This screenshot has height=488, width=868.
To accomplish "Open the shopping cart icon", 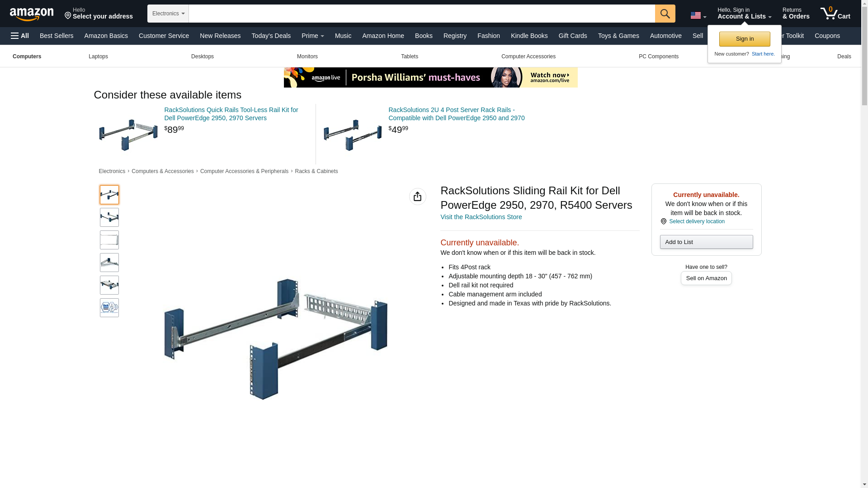I will 835,13.
